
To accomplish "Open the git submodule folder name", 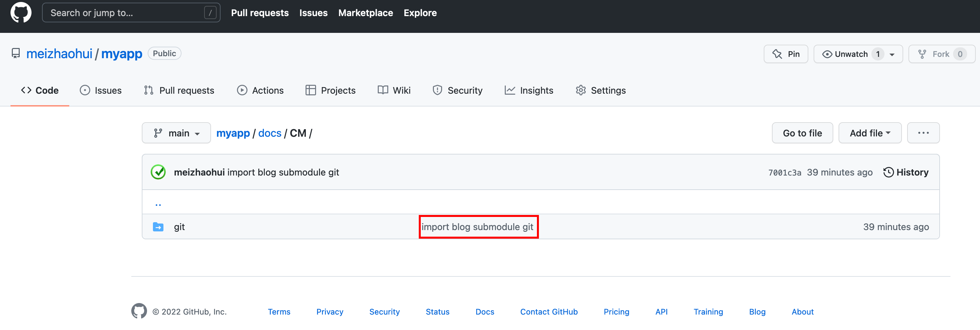I will [179, 227].
